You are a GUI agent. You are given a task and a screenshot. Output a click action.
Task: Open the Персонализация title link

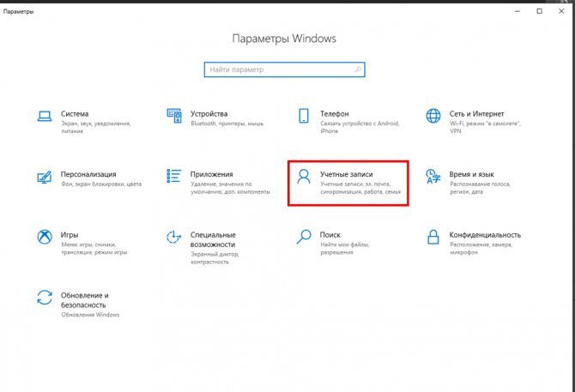tap(88, 174)
